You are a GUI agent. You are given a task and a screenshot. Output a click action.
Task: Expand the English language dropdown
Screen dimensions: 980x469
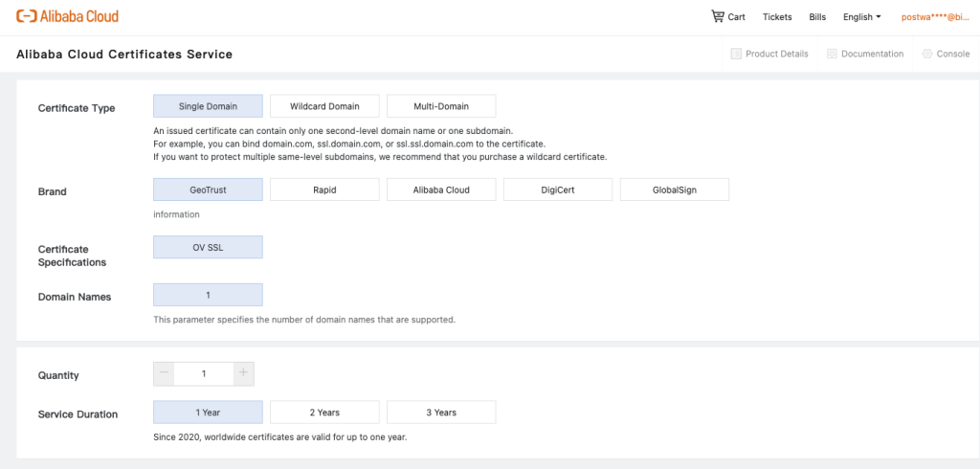[861, 16]
